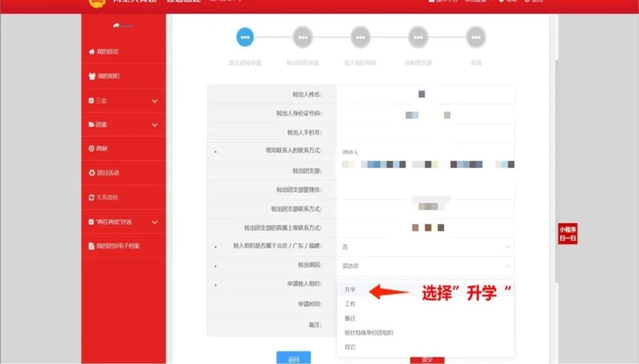Select the 转出组织审批 step indicator
The height and width of the screenshot is (364, 639).
[x=302, y=37]
